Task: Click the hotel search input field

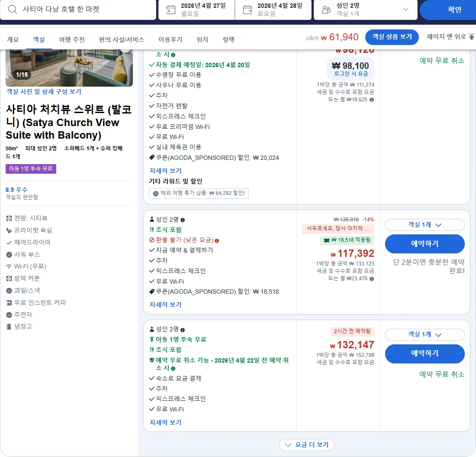Action: click(78, 10)
